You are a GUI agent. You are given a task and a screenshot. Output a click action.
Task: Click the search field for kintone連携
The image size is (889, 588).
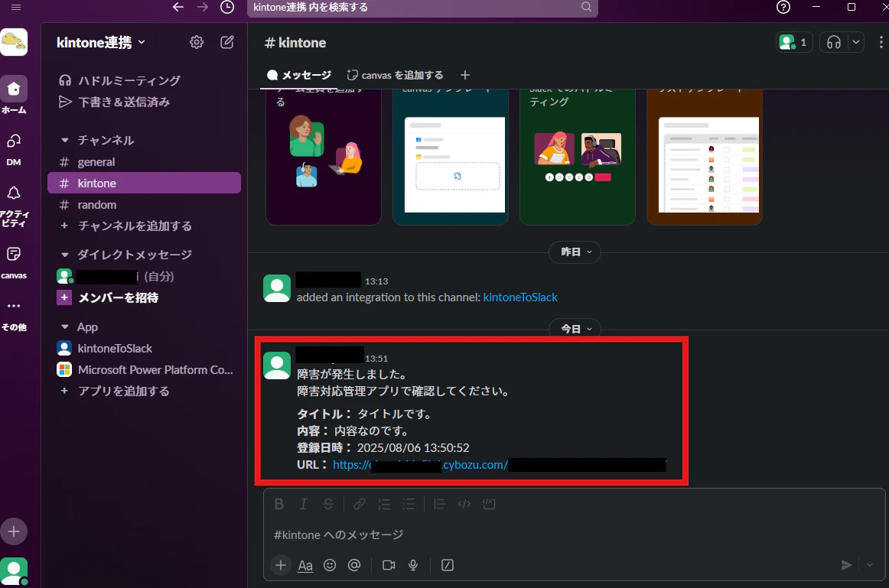pos(422,8)
